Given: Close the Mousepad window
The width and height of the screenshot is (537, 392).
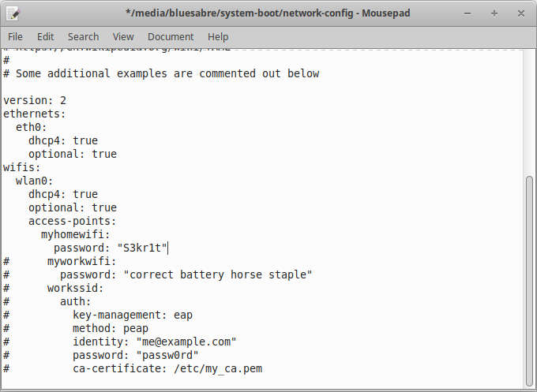Looking at the screenshot, I should [x=521, y=13].
